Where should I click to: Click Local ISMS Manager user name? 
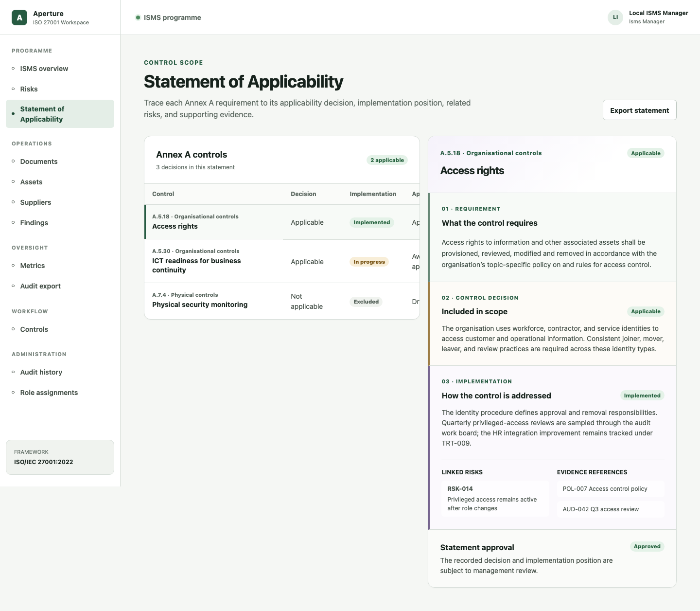tap(658, 13)
